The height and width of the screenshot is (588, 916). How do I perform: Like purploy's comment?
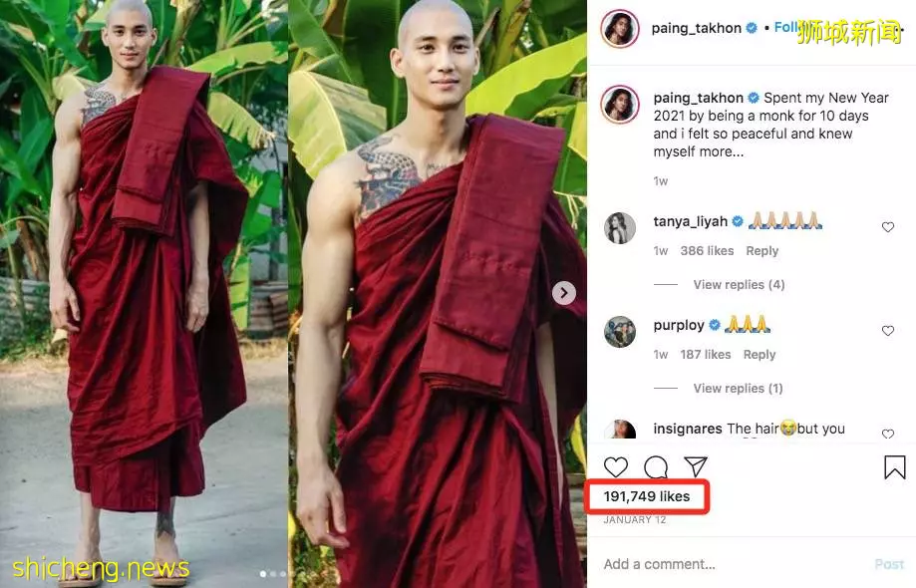click(x=888, y=331)
